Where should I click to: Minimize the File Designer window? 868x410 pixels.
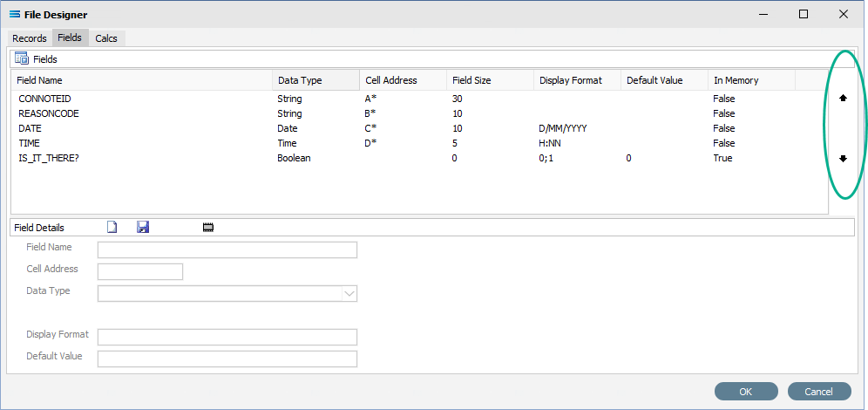(x=763, y=15)
